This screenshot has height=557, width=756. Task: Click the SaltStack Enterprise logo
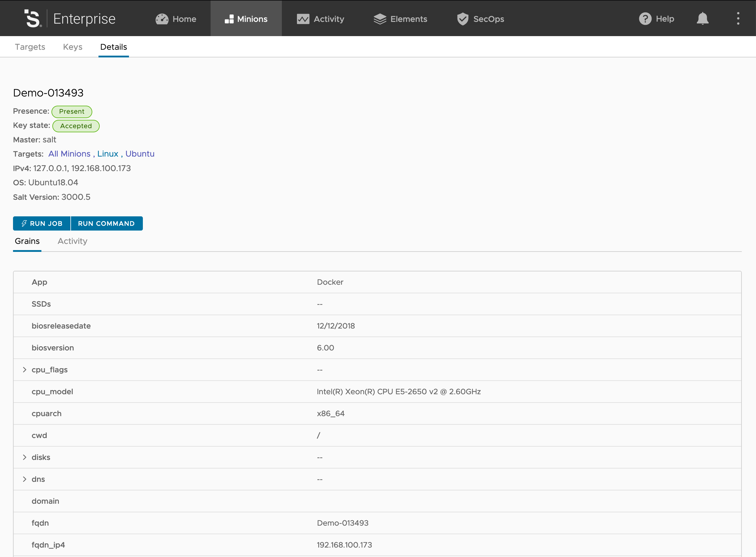[70, 19]
